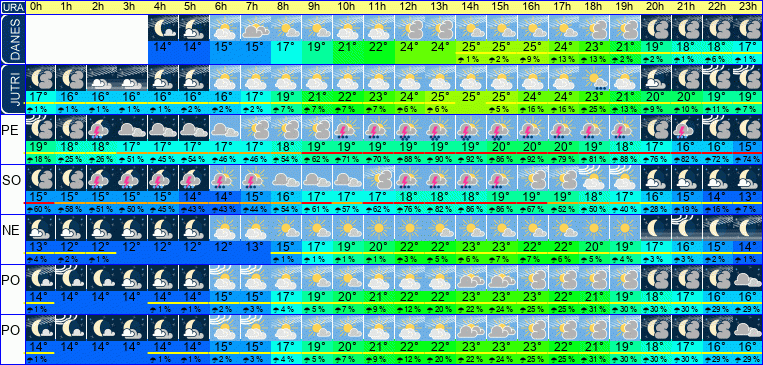Click the 92 % precipitation at PE 14h
This screenshot has width=763, height=365.
(472, 159)
